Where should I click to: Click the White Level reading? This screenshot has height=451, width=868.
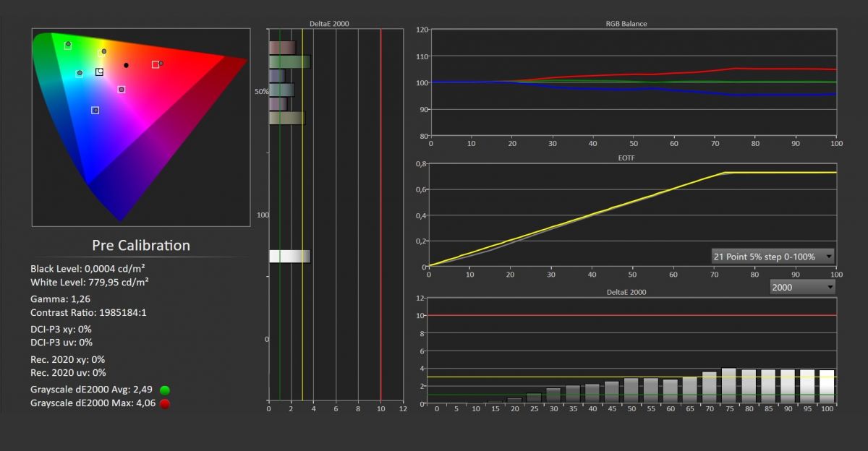(x=90, y=282)
